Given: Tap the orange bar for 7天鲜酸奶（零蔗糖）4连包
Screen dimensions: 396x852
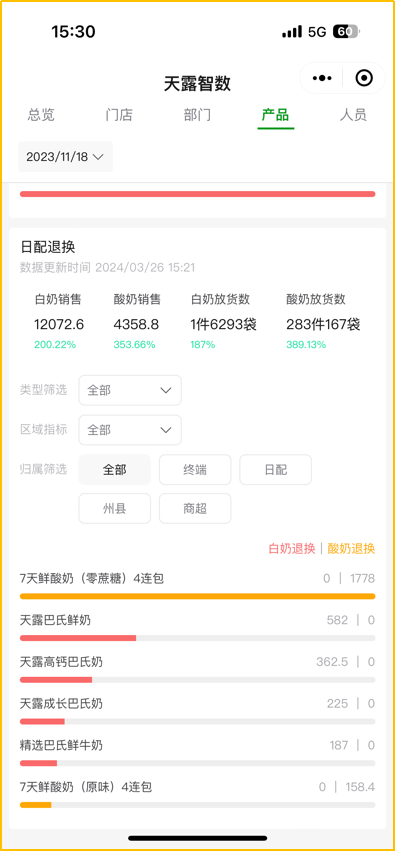Looking at the screenshot, I should click(x=198, y=596).
